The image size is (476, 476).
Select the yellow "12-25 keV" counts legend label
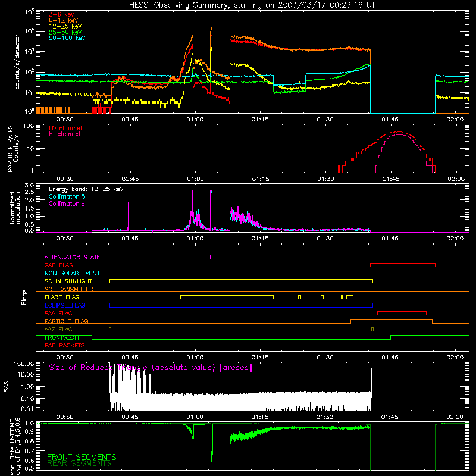(65, 26)
